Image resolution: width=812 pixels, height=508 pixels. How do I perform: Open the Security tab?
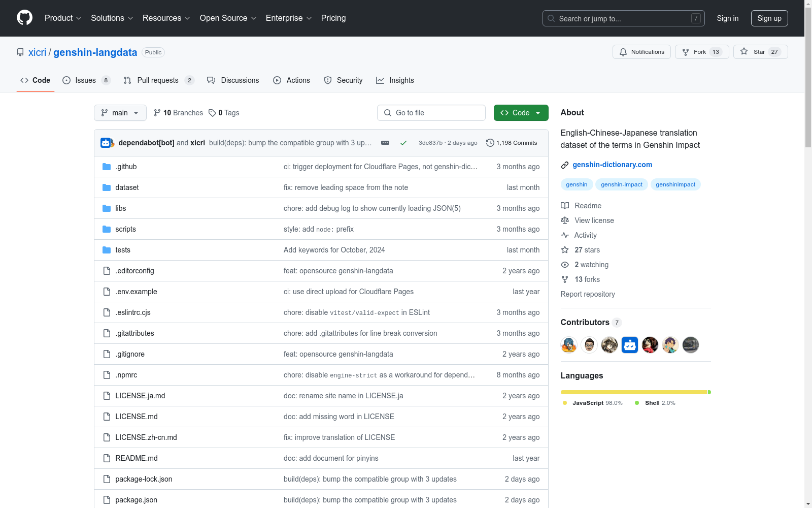[x=344, y=80]
